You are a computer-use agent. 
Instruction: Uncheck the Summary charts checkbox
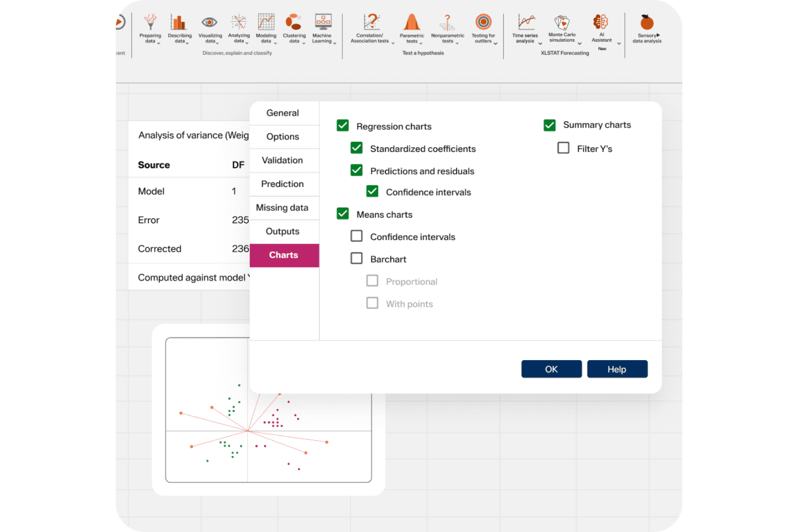coord(549,125)
